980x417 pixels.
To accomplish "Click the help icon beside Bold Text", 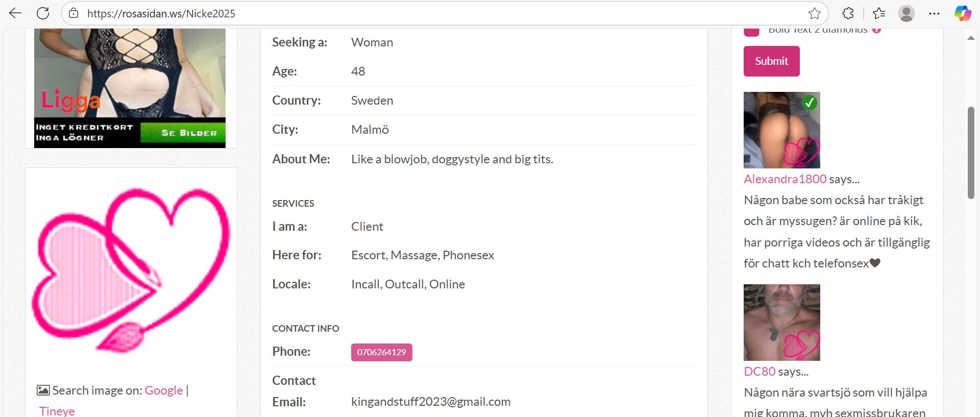I will pos(876,30).
